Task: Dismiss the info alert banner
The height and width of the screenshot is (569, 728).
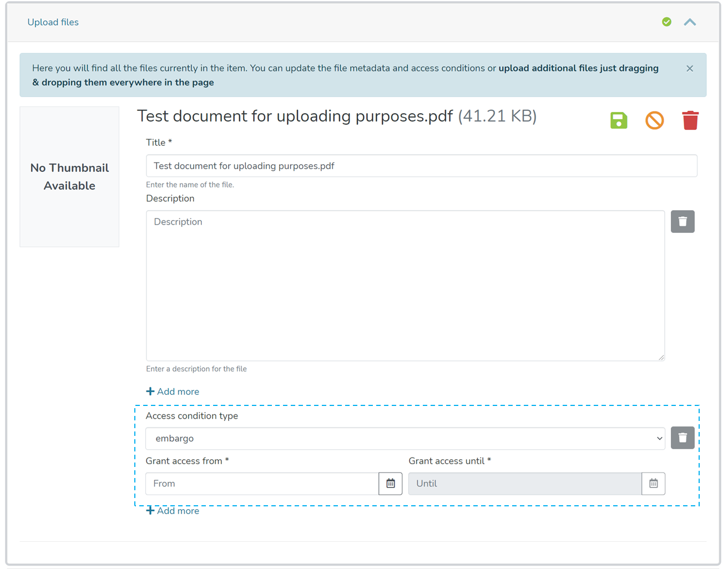Action: (x=690, y=69)
